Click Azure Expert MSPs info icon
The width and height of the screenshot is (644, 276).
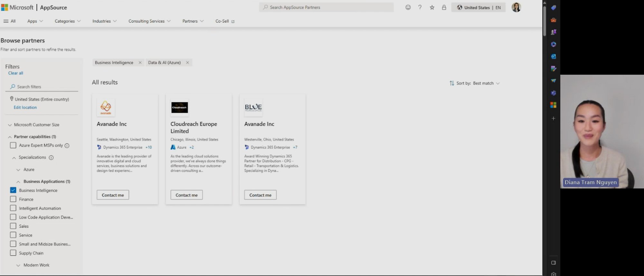[67, 145]
